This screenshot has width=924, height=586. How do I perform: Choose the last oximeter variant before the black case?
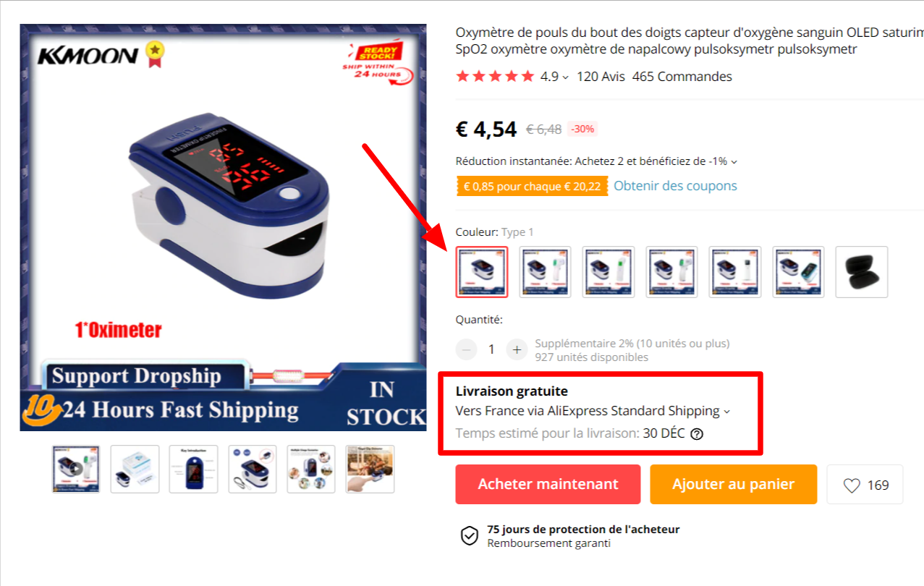tap(798, 272)
